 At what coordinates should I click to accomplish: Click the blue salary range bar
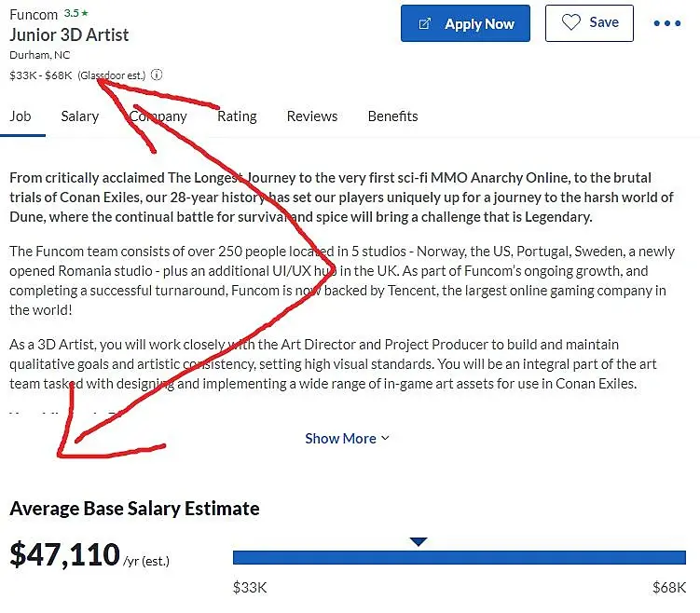click(x=459, y=557)
